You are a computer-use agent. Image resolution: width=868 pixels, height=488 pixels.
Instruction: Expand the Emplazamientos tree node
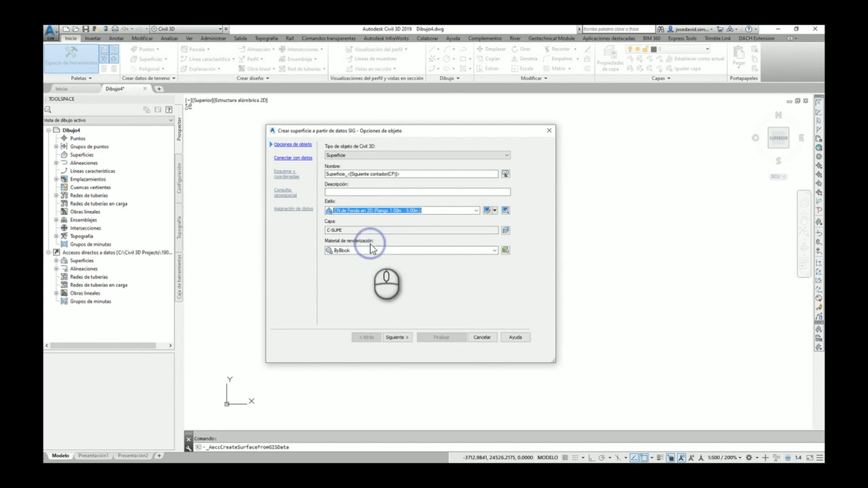[56, 179]
